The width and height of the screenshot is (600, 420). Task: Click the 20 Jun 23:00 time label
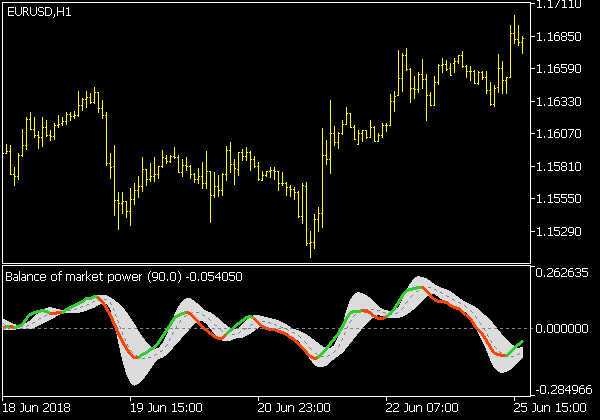pos(294,408)
